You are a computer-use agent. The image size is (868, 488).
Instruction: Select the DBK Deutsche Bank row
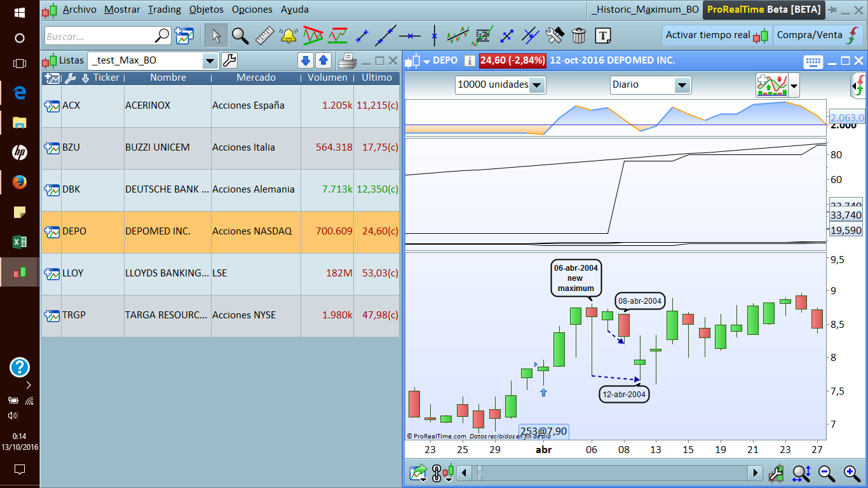220,189
